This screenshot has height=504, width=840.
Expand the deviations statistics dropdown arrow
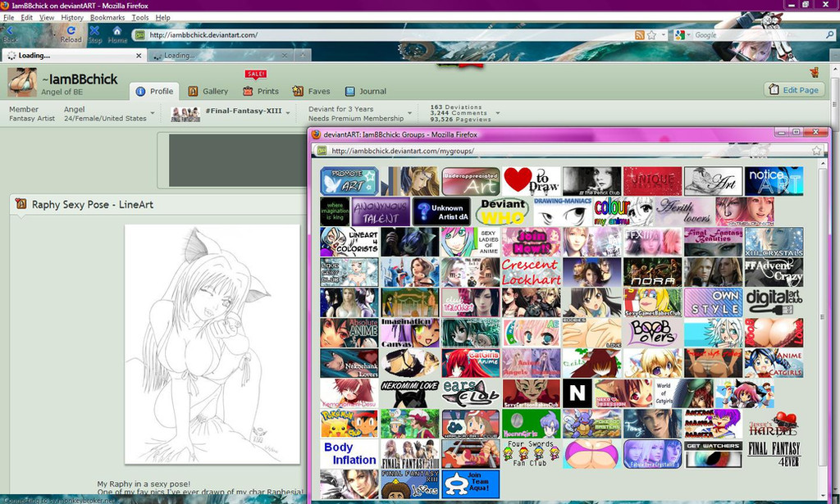[x=498, y=113]
